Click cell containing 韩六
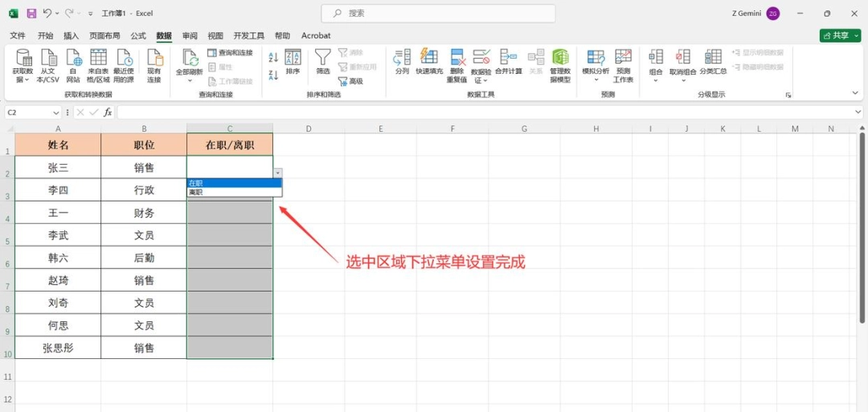 pos(58,258)
